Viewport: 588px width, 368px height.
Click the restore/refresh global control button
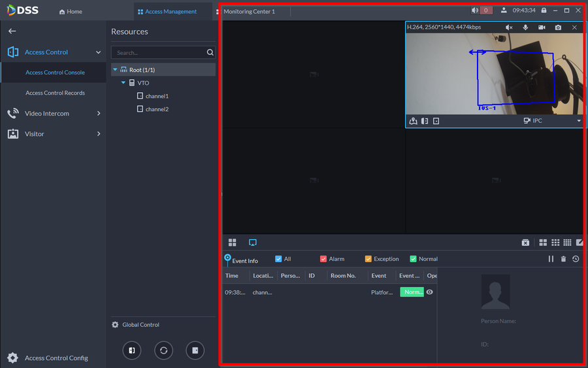(163, 350)
